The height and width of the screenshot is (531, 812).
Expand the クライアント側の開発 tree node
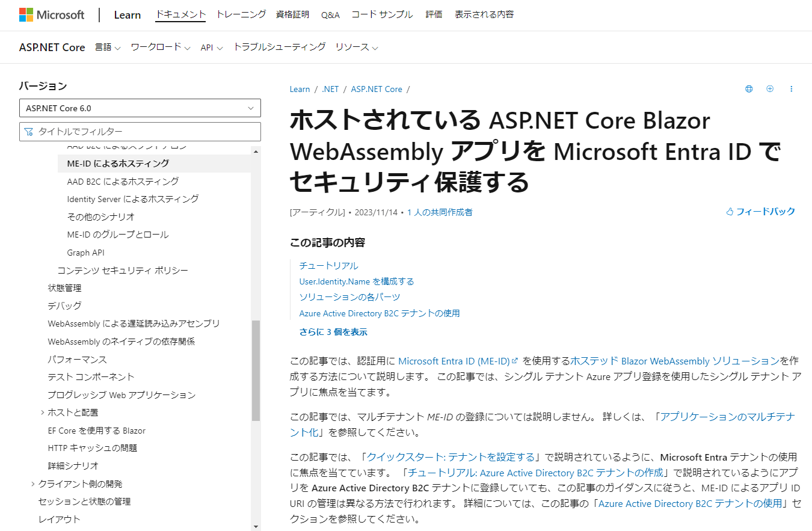[x=33, y=484]
